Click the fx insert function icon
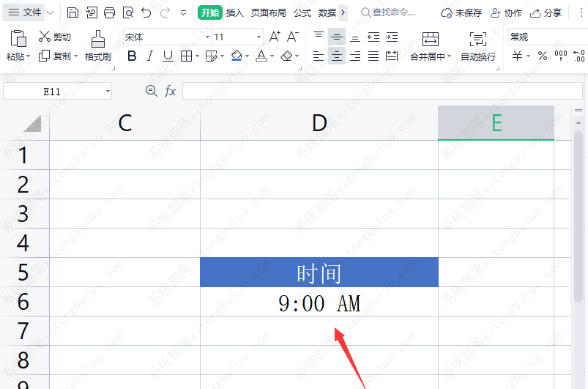Screen dimensions: 588x389 (170, 91)
